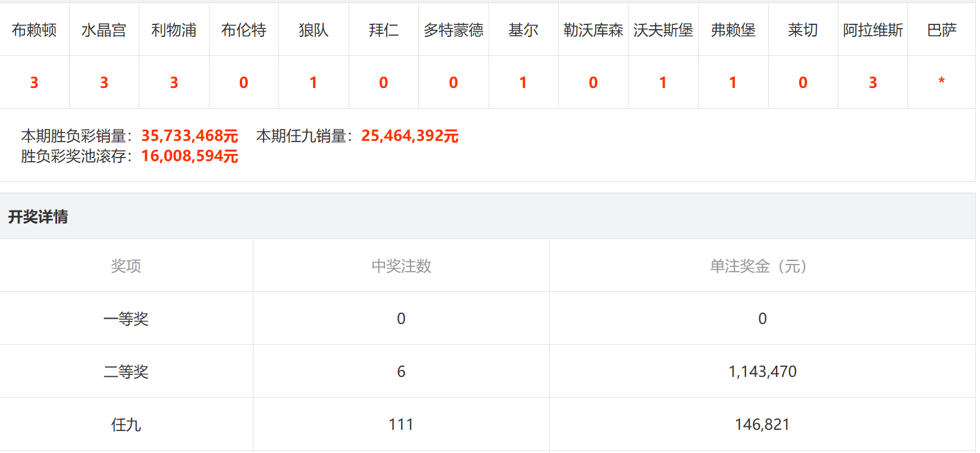Click the 二等奖 winning count 6
Viewport: 980px width, 453px height.
point(402,372)
